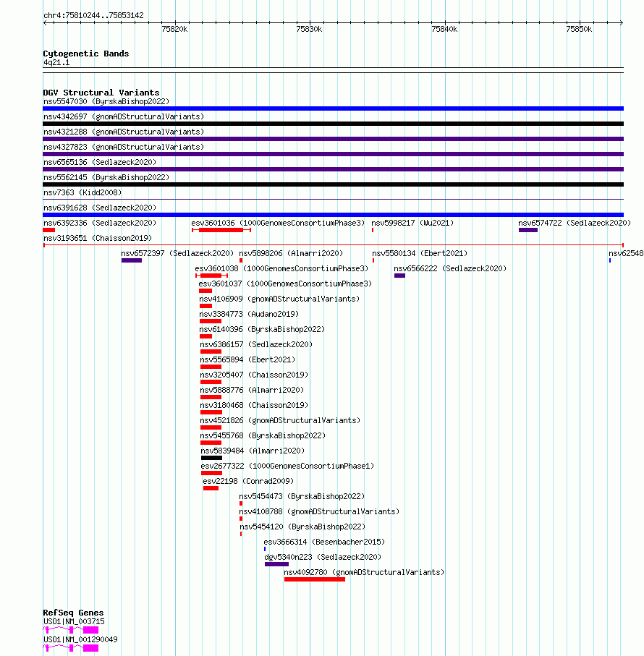Select the nsv6392336 red variant block

coord(49,230)
